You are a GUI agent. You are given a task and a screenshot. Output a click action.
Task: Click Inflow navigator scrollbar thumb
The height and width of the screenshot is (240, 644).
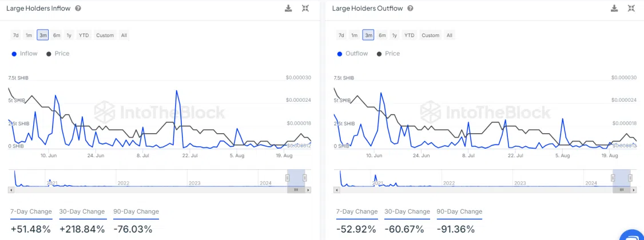click(x=296, y=190)
